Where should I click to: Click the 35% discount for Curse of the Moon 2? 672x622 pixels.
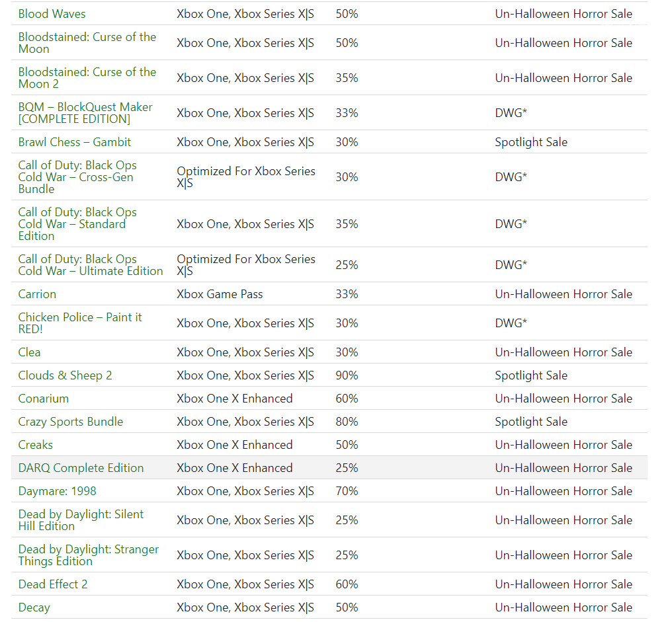click(347, 78)
